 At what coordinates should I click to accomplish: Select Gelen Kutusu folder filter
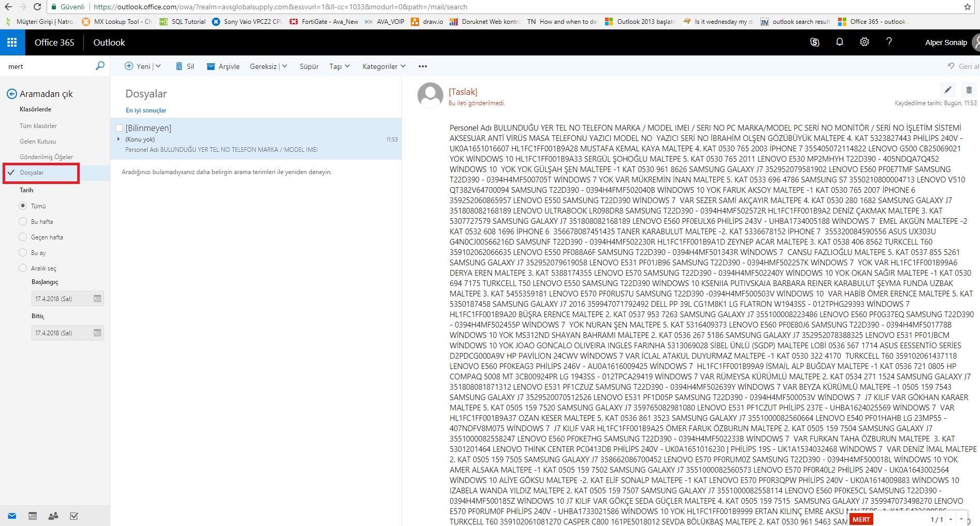[38, 141]
